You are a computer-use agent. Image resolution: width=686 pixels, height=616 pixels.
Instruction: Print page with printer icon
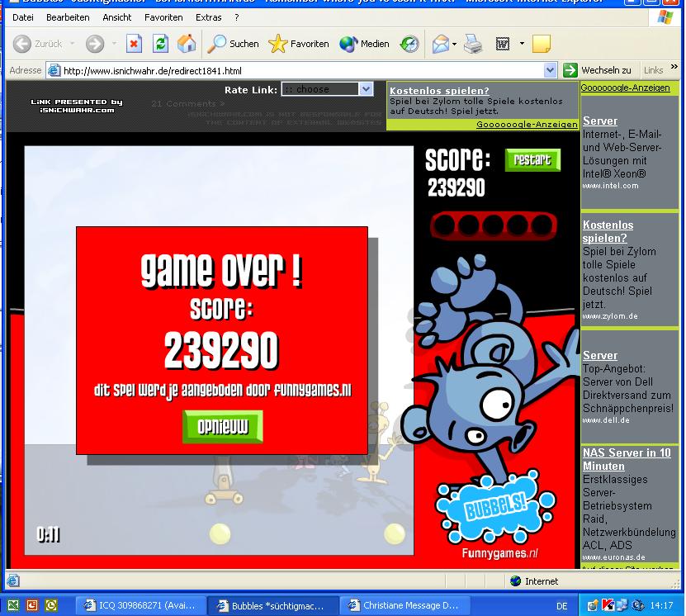(472, 44)
